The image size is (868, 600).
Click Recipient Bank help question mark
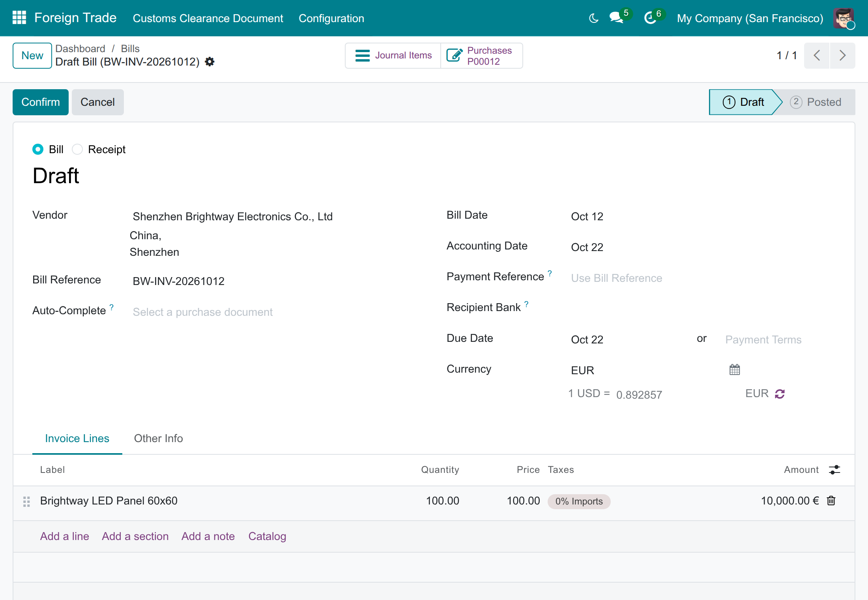click(526, 304)
